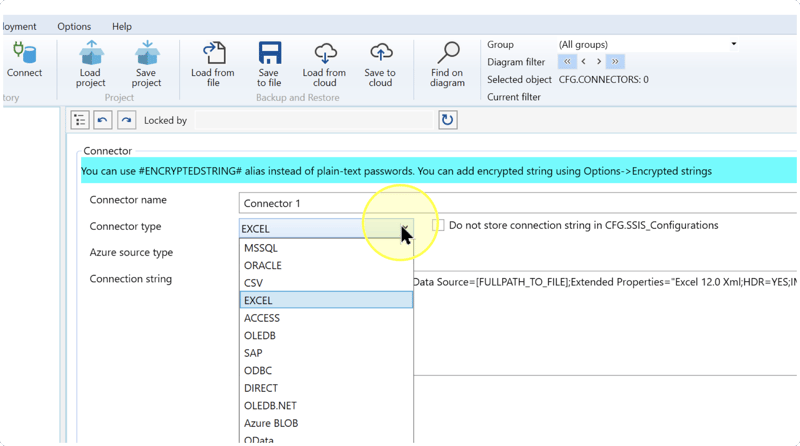Viewport: 800px width, 446px height.
Task: Select Azure BLOB connector type
Action: point(326,423)
